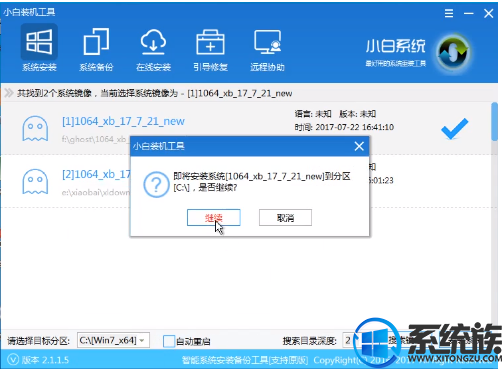Open the target partition dropdown C:\[Win7_x64]
Viewport: 502px width, 371px height.
click(113, 340)
